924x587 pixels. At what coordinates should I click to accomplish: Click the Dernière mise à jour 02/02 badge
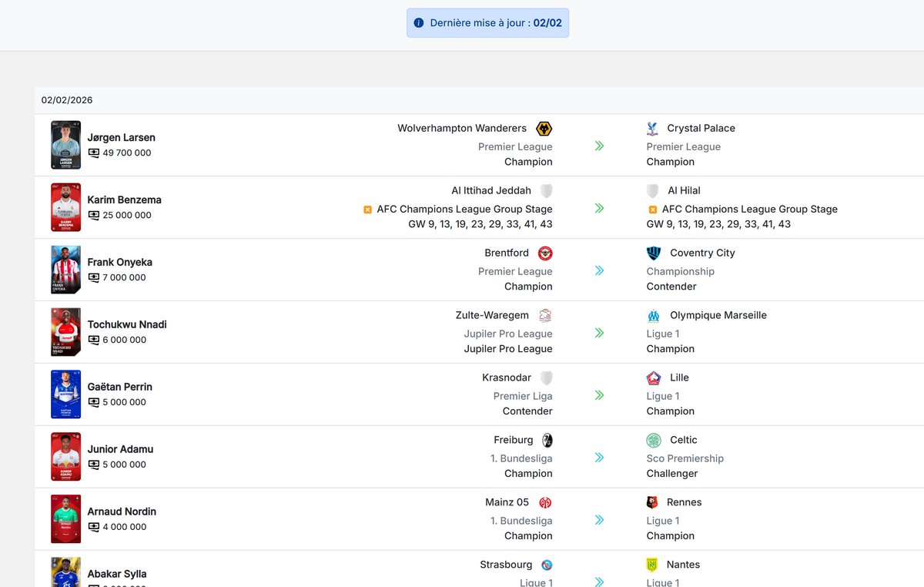click(x=488, y=23)
